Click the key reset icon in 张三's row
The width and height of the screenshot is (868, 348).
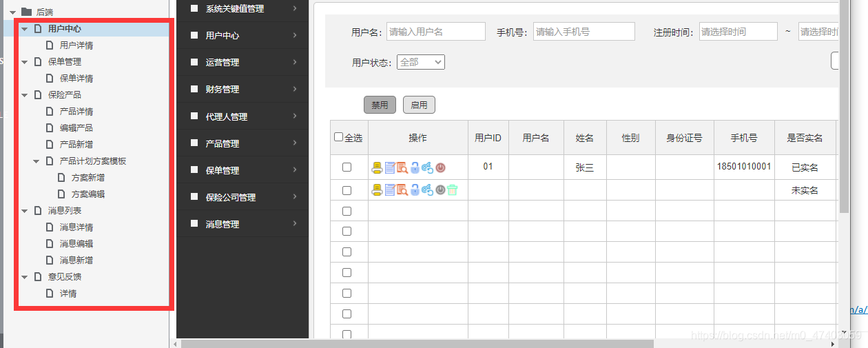(427, 167)
